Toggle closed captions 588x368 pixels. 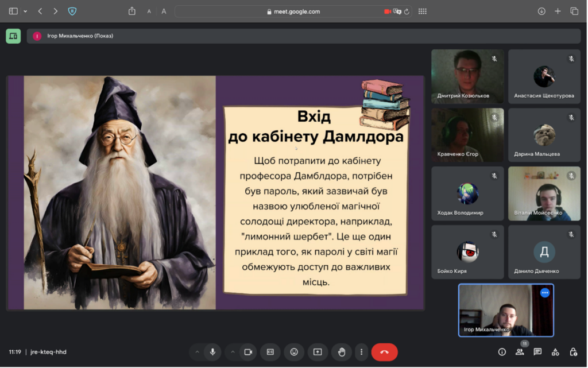tap(270, 352)
